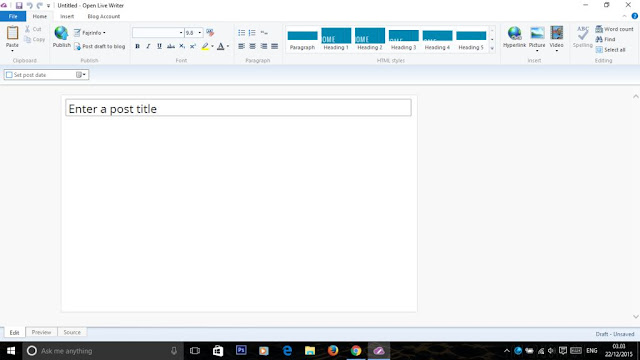
Task: Align text right
Action: (264, 47)
